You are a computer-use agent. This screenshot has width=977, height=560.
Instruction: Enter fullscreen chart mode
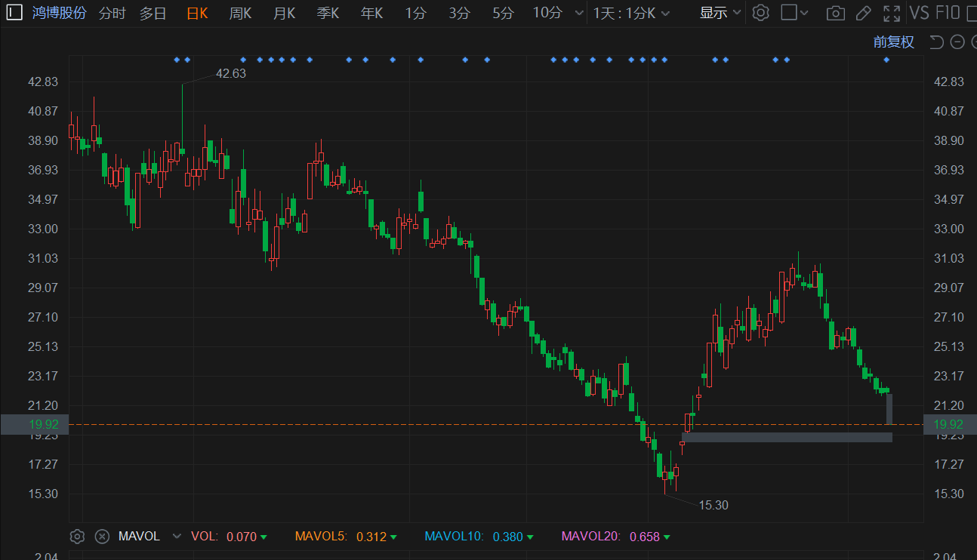(x=892, y=13)
